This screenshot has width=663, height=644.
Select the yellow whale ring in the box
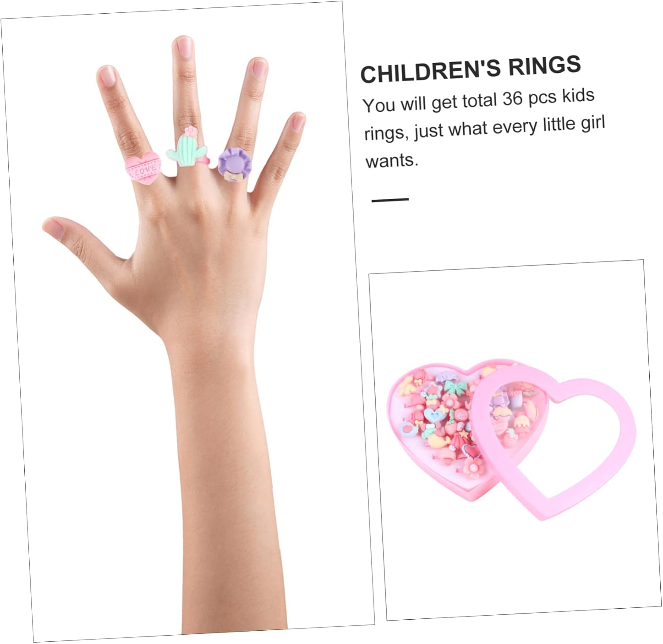[x=438, y=440]
